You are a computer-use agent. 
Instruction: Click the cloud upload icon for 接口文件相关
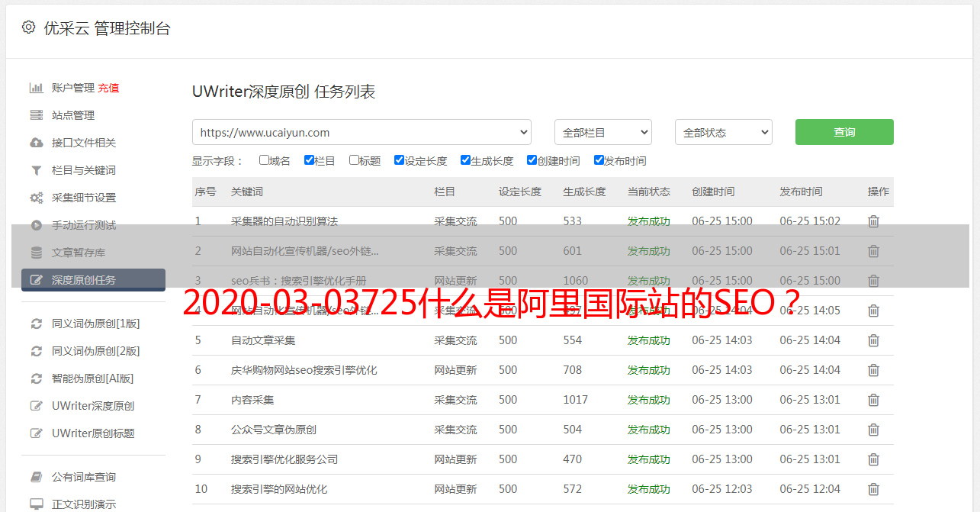(36, 143)
